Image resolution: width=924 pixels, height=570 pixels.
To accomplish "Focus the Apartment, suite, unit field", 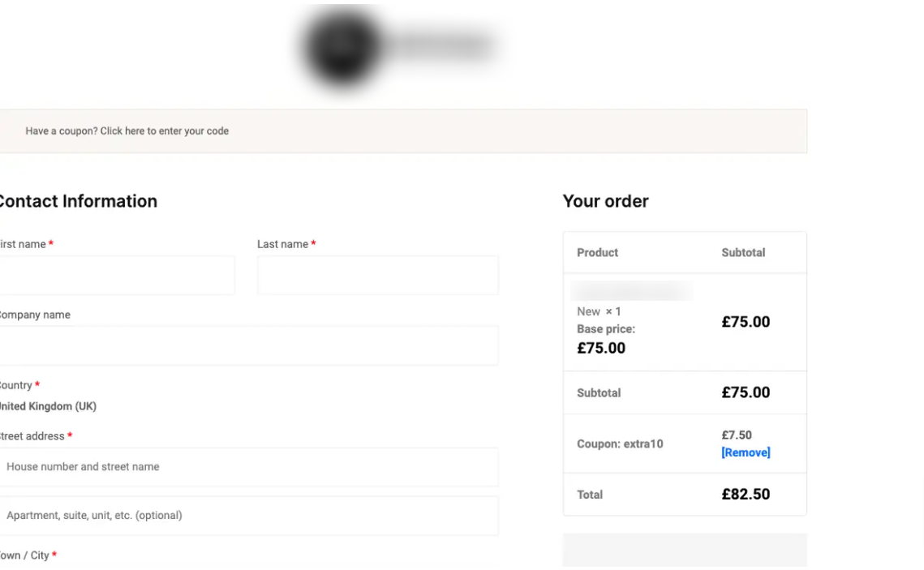I will coord(247,516).
